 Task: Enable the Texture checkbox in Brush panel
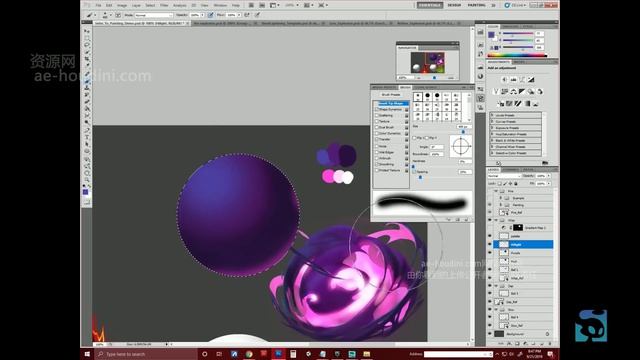[x=377, y=121]
